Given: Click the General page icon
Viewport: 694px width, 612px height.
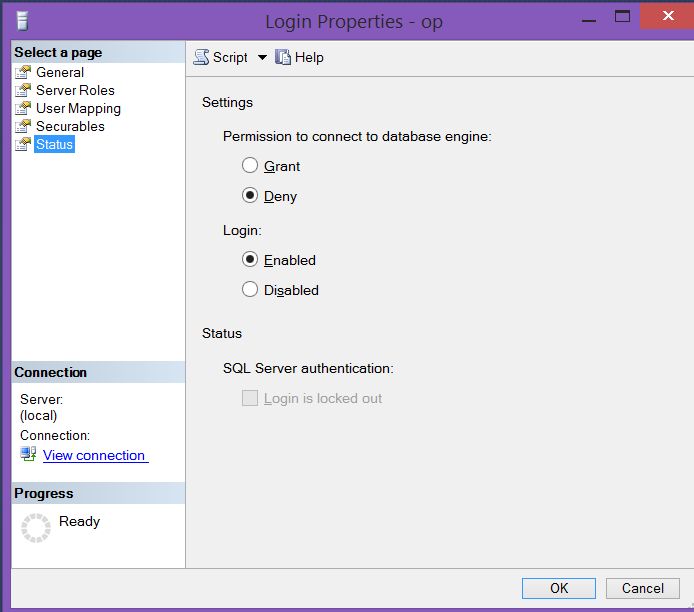Looking at the screenshot, I should 23,72.
